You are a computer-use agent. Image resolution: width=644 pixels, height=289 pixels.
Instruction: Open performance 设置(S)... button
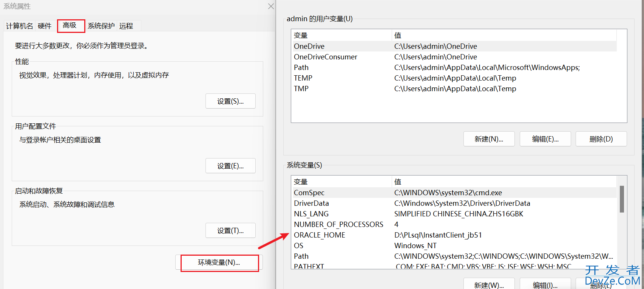tap(230, 101)
